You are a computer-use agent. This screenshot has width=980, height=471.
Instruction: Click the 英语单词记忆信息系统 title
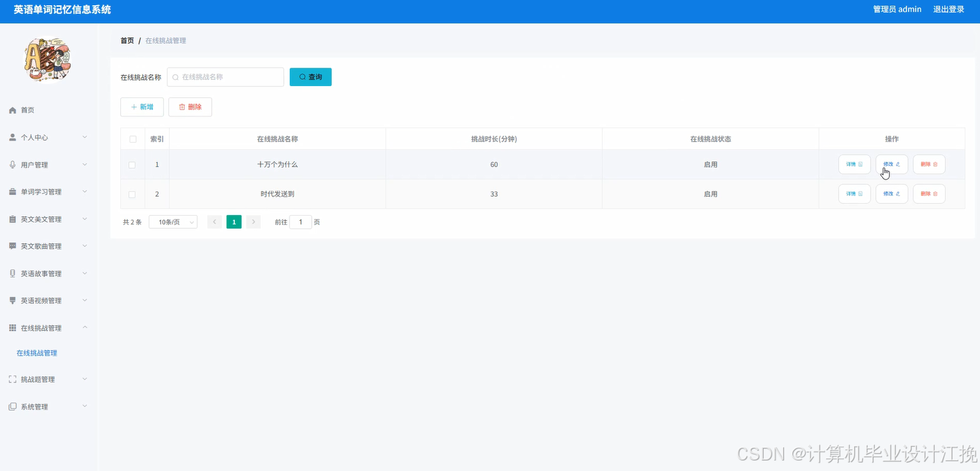click(62, 10)
